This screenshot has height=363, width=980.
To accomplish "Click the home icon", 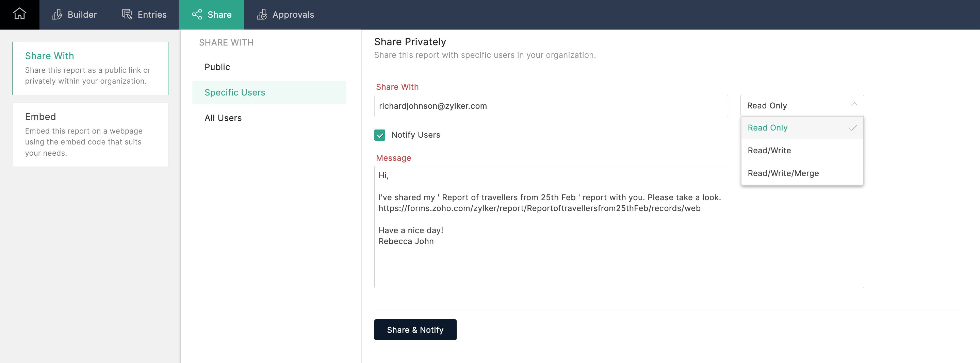I will [19, 14].
